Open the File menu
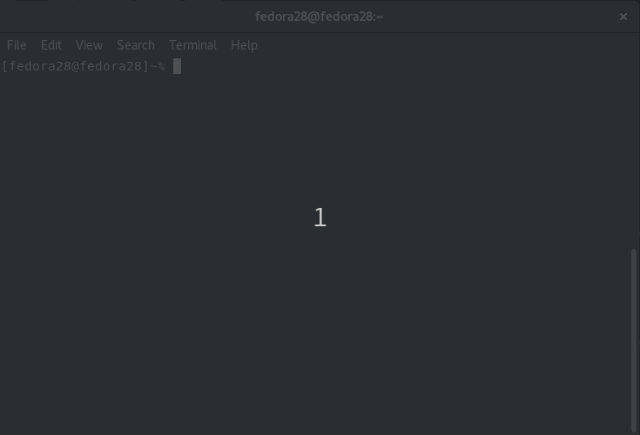 [17, 45]
